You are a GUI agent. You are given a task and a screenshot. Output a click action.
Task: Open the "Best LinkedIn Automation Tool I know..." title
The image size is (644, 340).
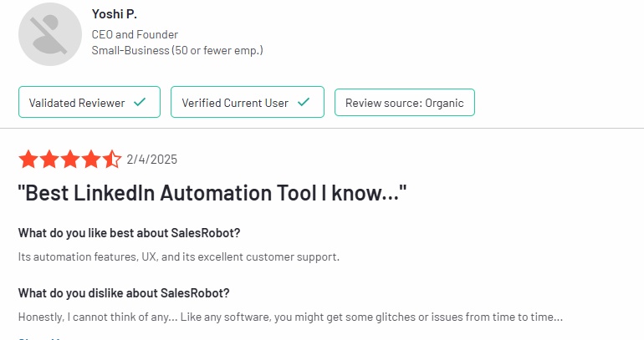point(212,193)
